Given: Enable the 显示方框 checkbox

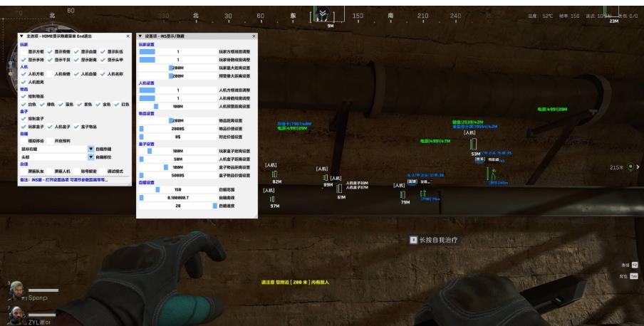Looking at the screenshot, I should click(x=23, y=52).
